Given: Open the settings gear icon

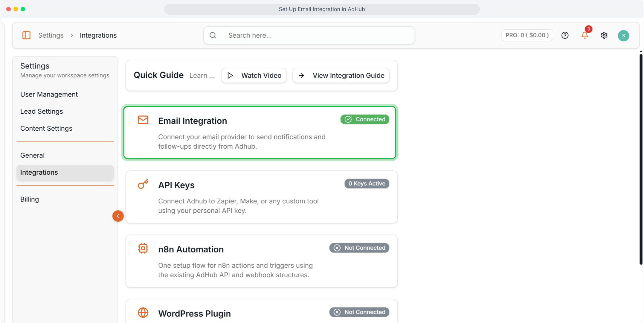Looking at the screenshot, I should pyautogui.click(x=604, y=35).
